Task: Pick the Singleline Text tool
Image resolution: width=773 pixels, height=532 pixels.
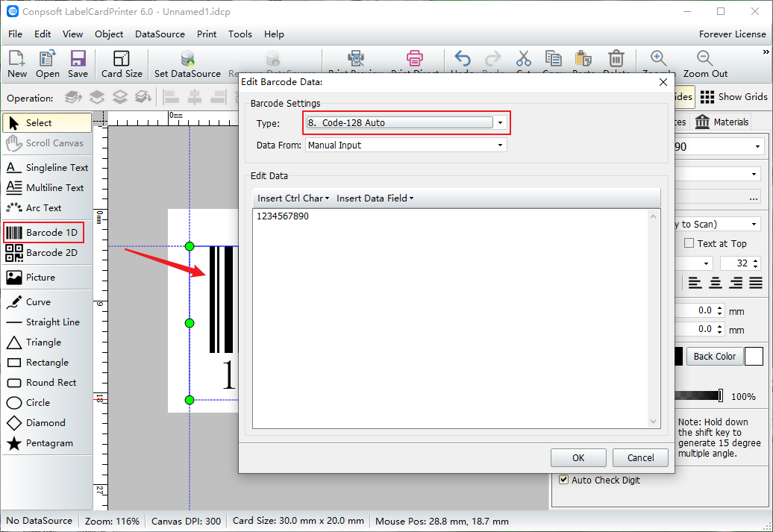Action: 47,168
